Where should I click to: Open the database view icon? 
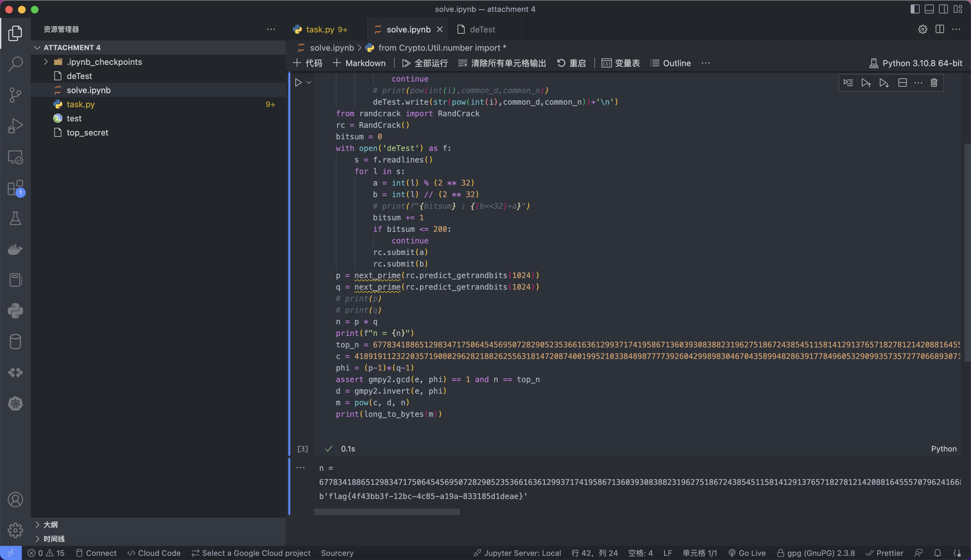15,342
